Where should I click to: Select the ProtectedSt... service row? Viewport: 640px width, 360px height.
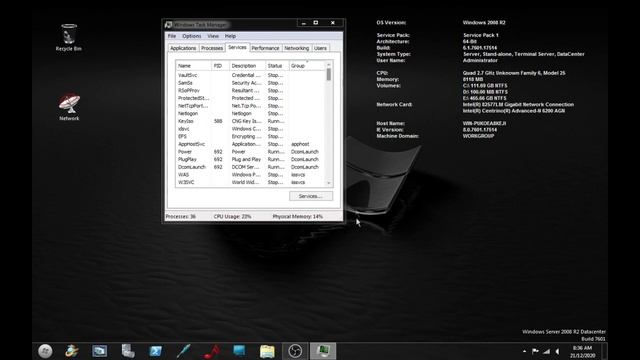coord(251,98)
